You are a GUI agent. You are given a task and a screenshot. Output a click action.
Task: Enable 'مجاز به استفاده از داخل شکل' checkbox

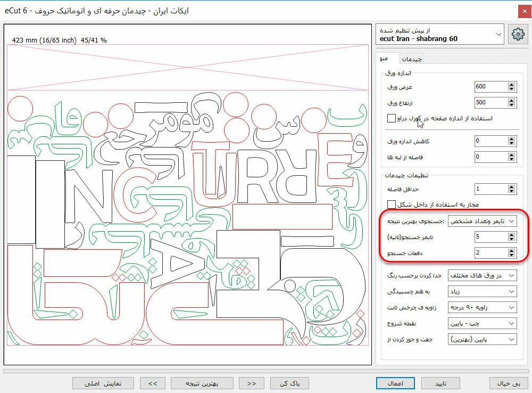tap(391, 204)
